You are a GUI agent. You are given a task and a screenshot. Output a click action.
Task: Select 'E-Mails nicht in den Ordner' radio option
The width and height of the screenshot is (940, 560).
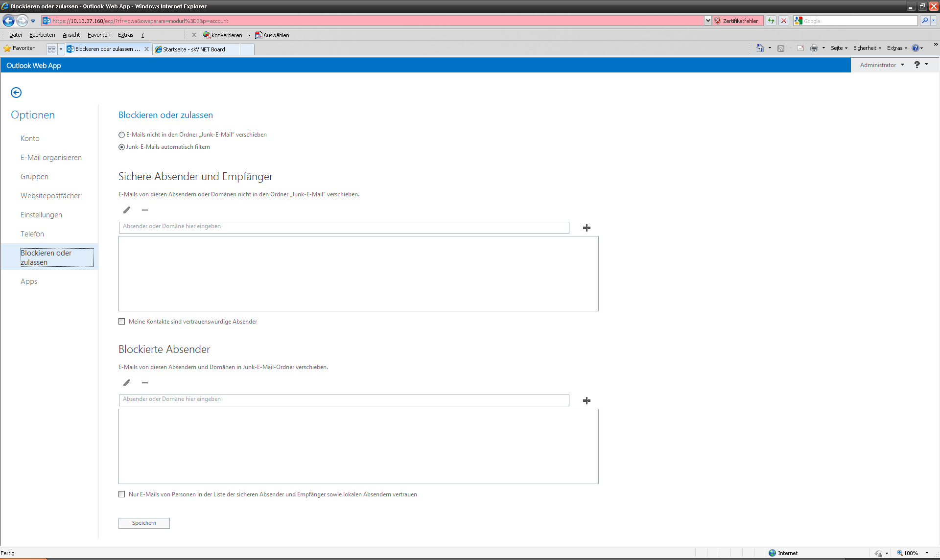pyautogui.click(x=122, y=135)
